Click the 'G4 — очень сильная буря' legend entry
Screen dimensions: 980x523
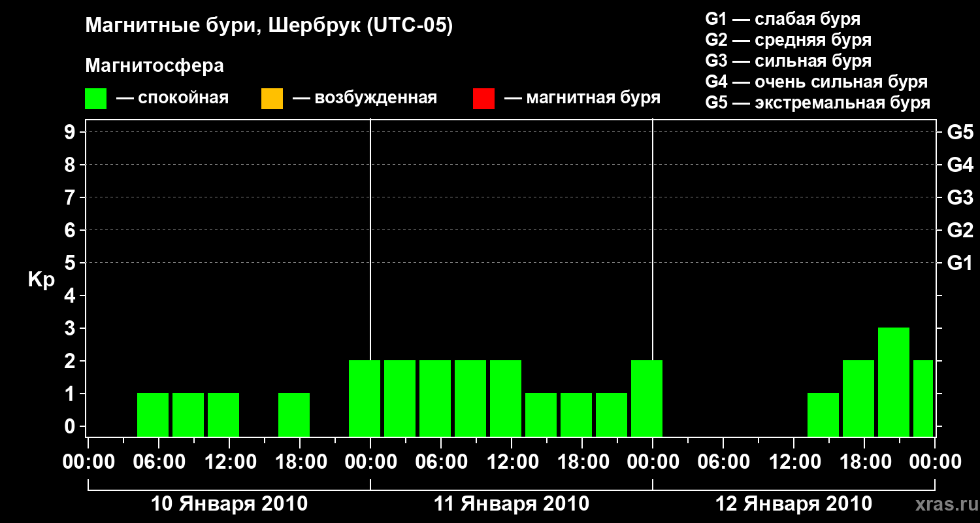[817, 82]
